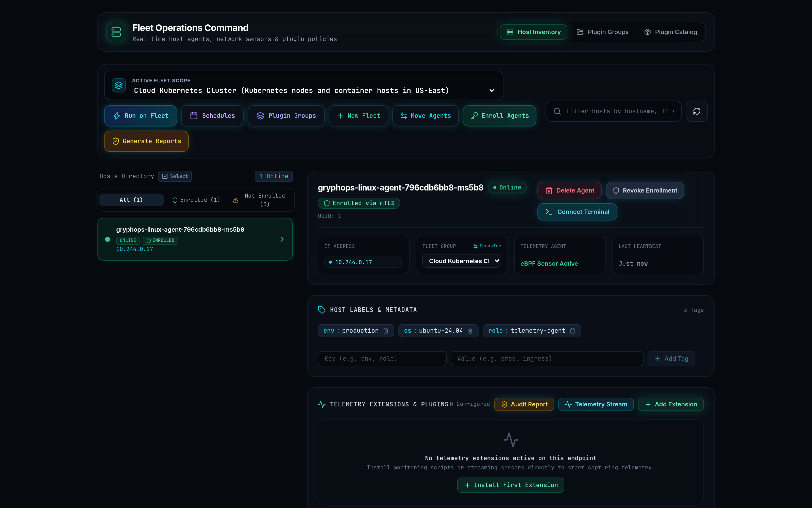Click the Plugin Groups action button
Screen dimensions: 812x508
286,116
